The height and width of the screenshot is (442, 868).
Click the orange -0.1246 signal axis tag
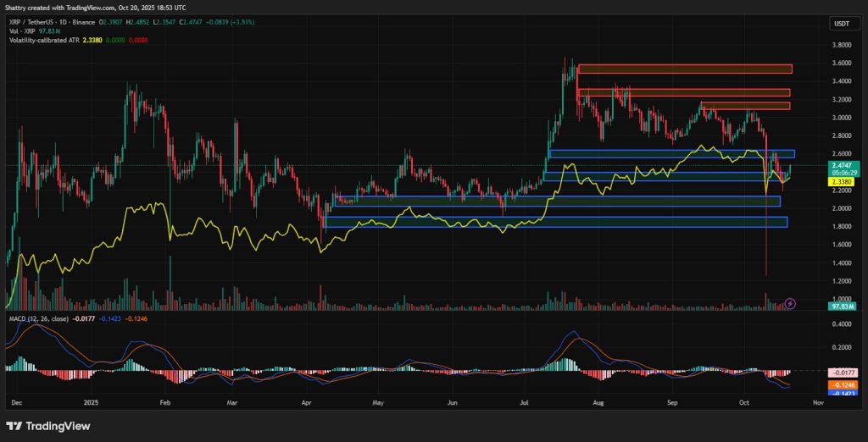(x=843, y=385)
